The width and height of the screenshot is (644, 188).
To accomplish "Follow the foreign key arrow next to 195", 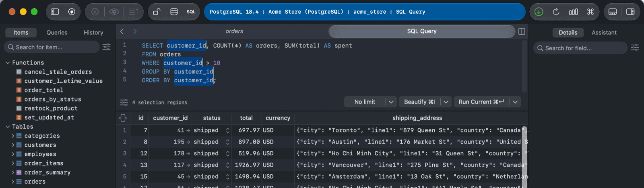I will click(188, 142).
